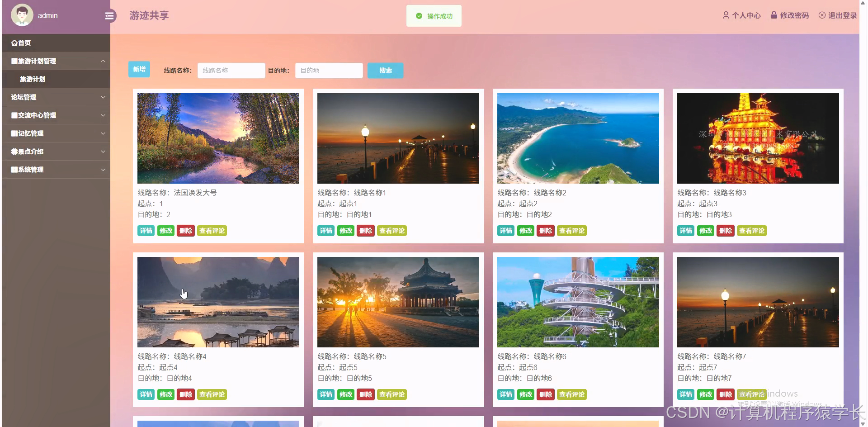Click 删除 for 法国涣发大号
The image size is (868, 427).
[186, 231]
